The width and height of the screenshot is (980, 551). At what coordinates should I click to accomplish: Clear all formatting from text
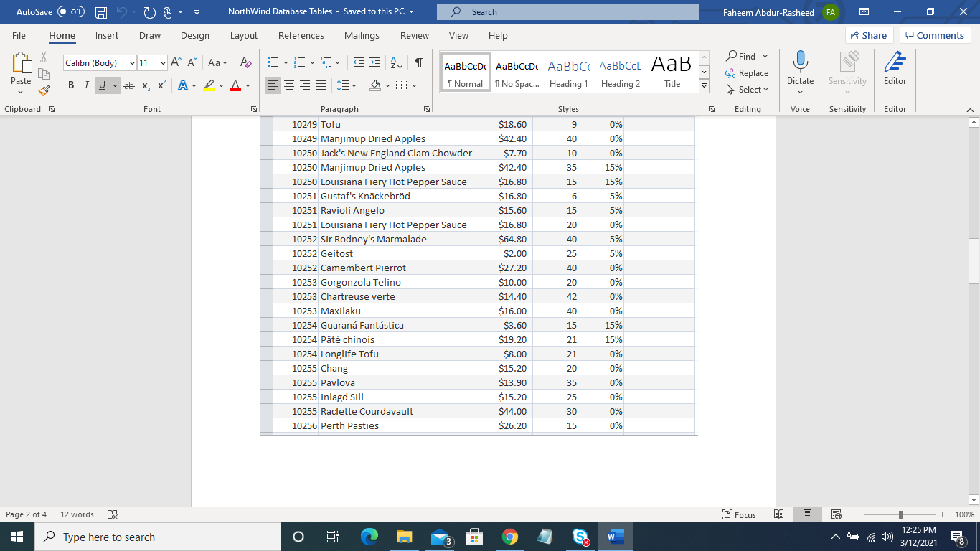[x=245, y=64]
